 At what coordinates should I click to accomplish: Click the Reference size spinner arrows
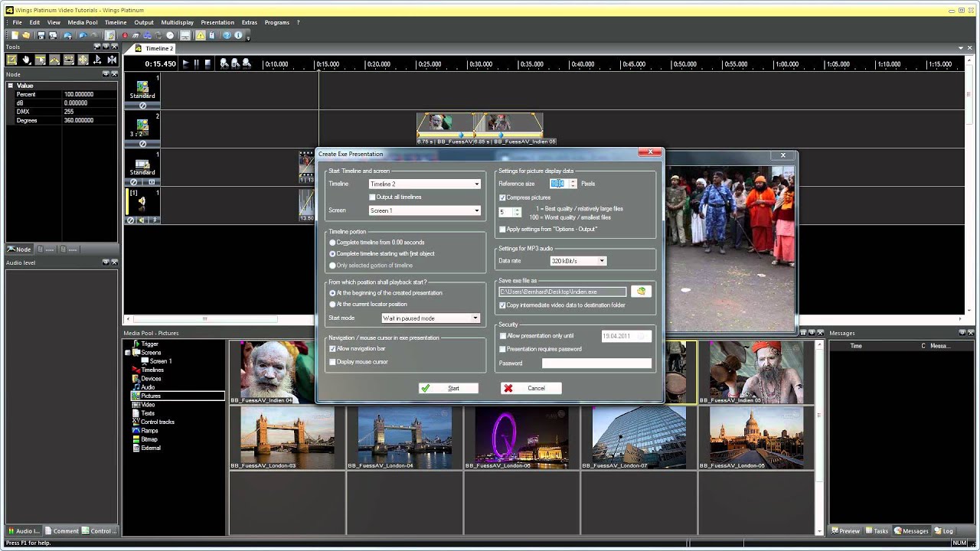(573, 184)
